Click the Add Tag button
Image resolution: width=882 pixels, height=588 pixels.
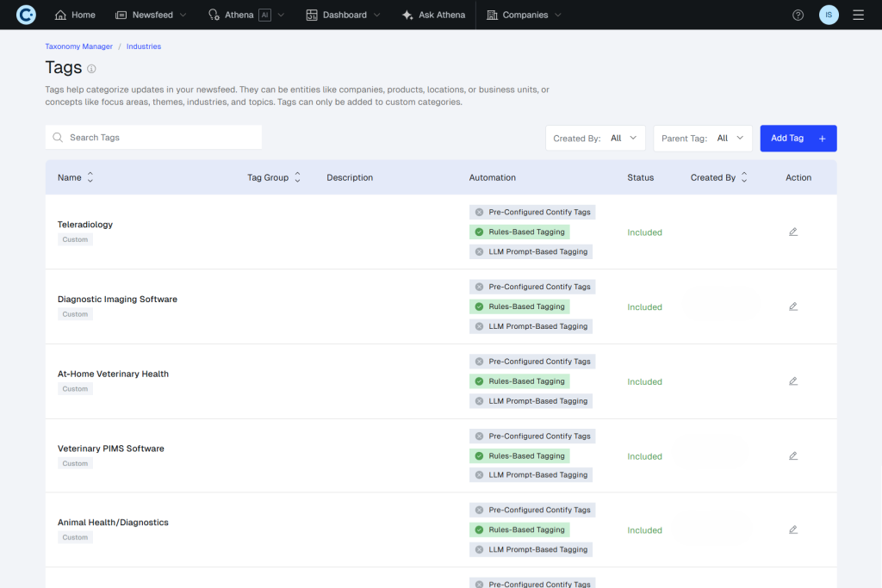[797, 138]
